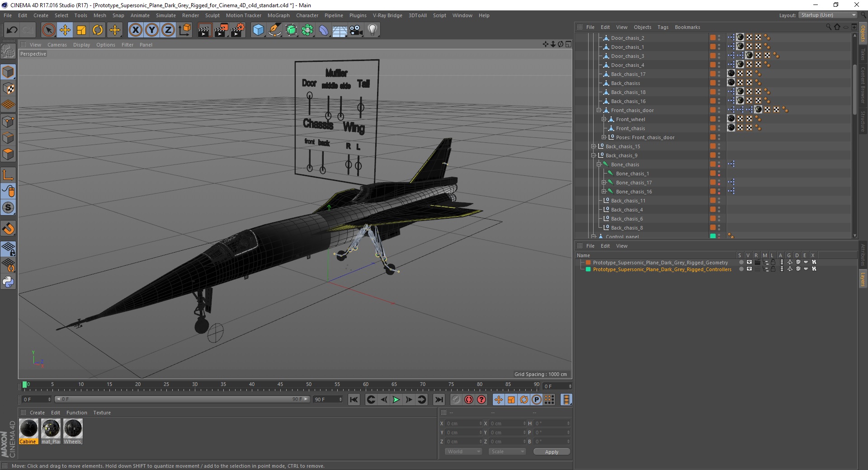Viewport: 868px width, 470px height.
Task: Expand the Back_chasis_15 node
Action: [x=593, y=146]
